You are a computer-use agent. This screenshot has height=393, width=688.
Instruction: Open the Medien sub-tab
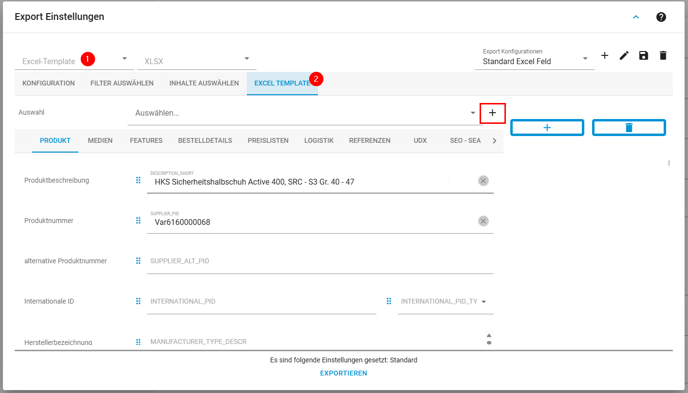point(100,141)
